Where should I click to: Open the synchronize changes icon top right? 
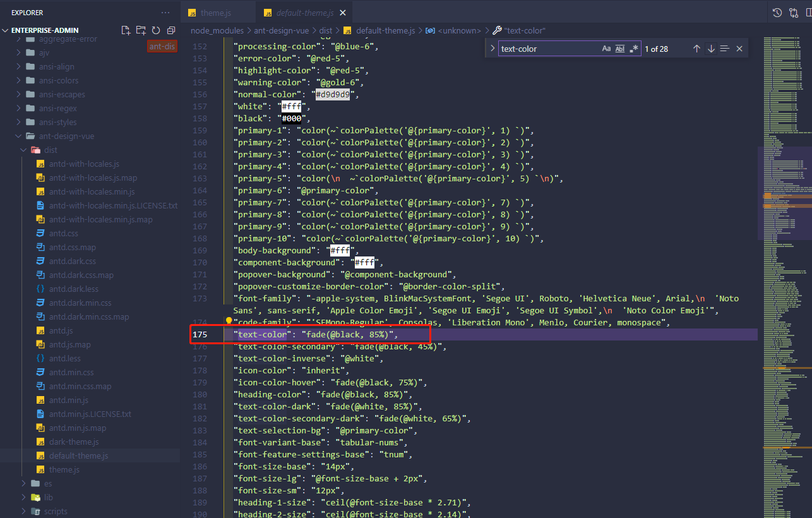pos(794,12)
